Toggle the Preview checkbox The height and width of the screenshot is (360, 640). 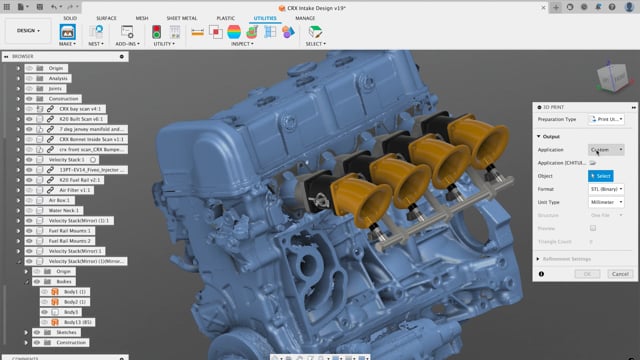(593, 228)
